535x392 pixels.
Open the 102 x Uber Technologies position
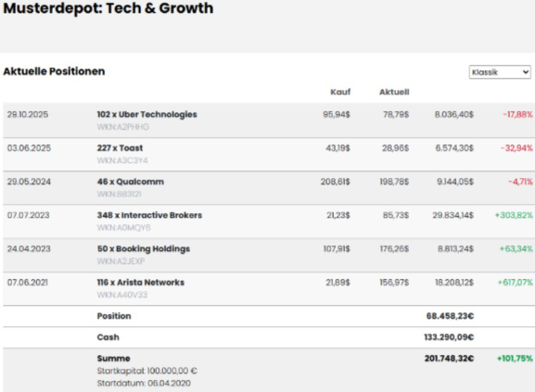pos(147,114)
